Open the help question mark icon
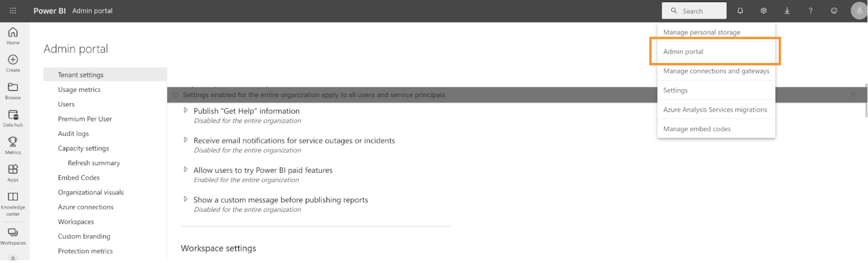 pos(811,11)
